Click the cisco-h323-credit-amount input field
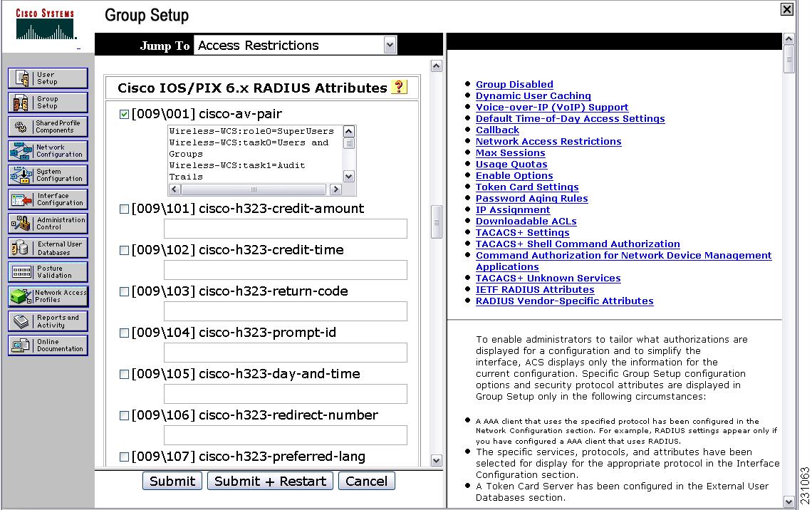The height and width of the screenshot is (510, 812). 286,229
